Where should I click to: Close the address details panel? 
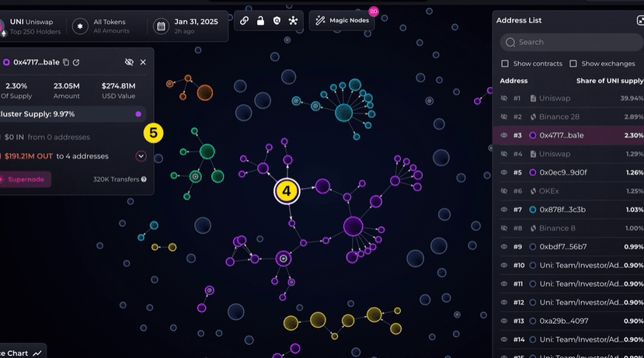(x=143, y=62)
